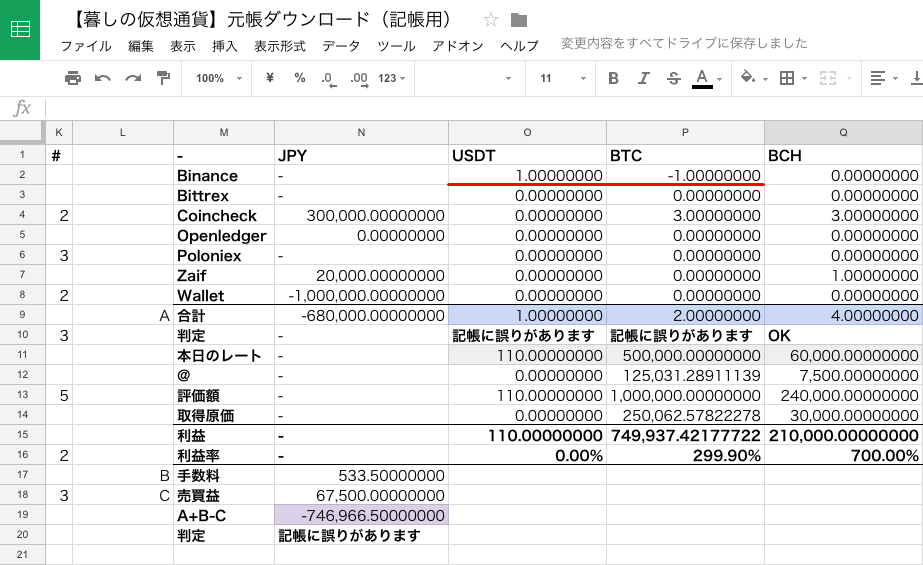Image resolution: width=923 pixels, height=565 pixels.
Task: Expand the borders dropdown arrow
Action: [804, 79]
